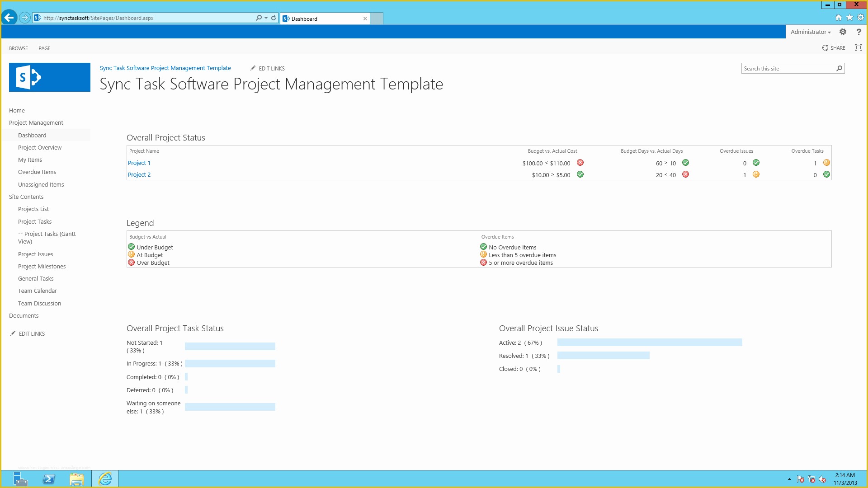This screenshot has width=868, height=488.
Task: Open Server Manager from the taskbar
Action: point(20,479)
